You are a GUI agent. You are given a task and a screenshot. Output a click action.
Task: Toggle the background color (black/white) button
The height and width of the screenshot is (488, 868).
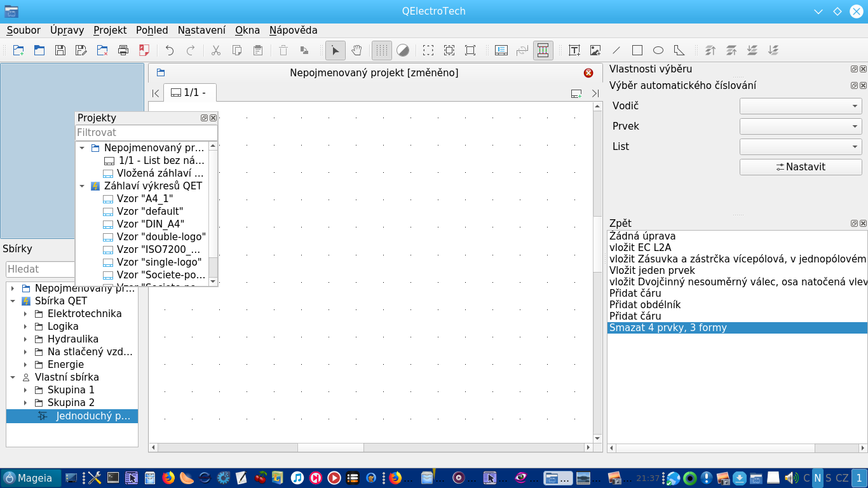[x=402, y=50]
